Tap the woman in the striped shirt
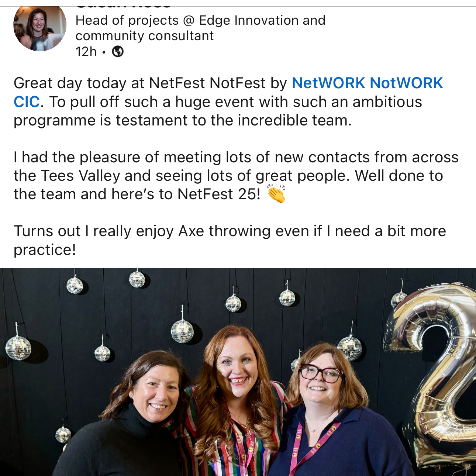The width and height of the screenshot is (476, 476). (236, 399)
